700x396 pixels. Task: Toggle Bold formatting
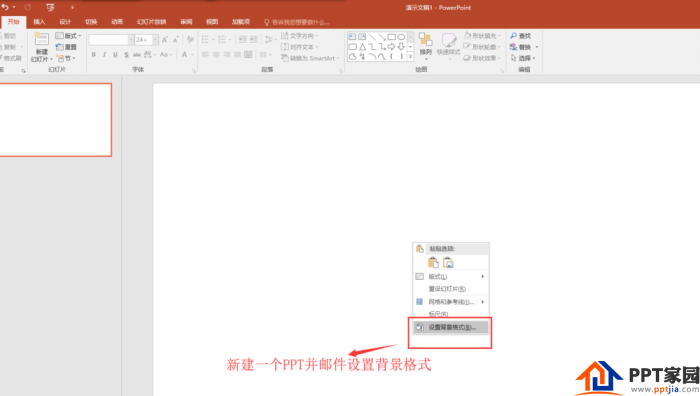94,54
